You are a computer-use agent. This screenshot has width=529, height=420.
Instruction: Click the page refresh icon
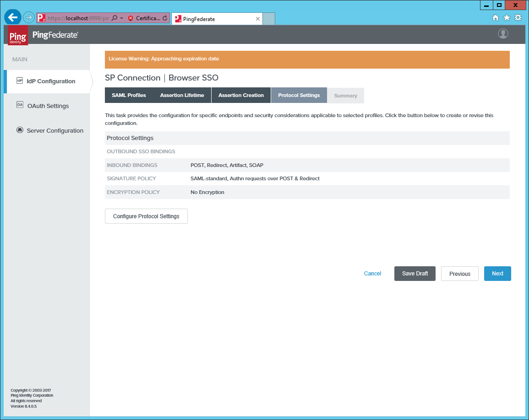click(165, 18)
